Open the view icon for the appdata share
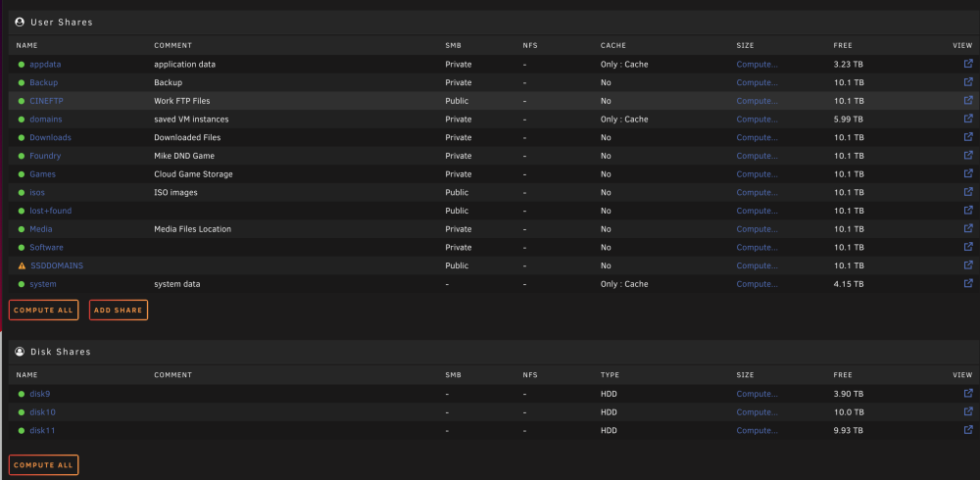This screenshot has height=480, width=980. (x=968, y=64)
